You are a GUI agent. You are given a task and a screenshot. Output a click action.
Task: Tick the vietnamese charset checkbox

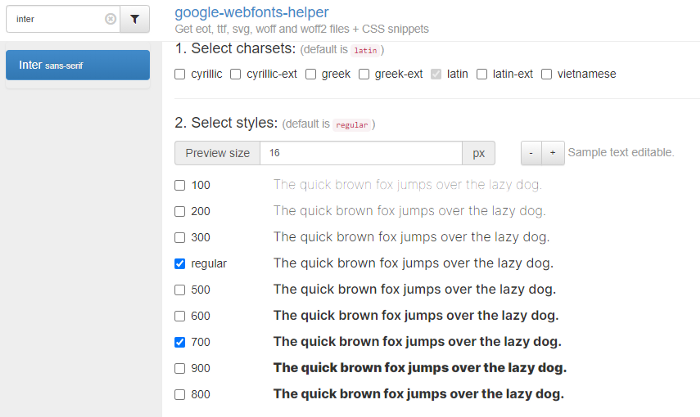(546, 74)
